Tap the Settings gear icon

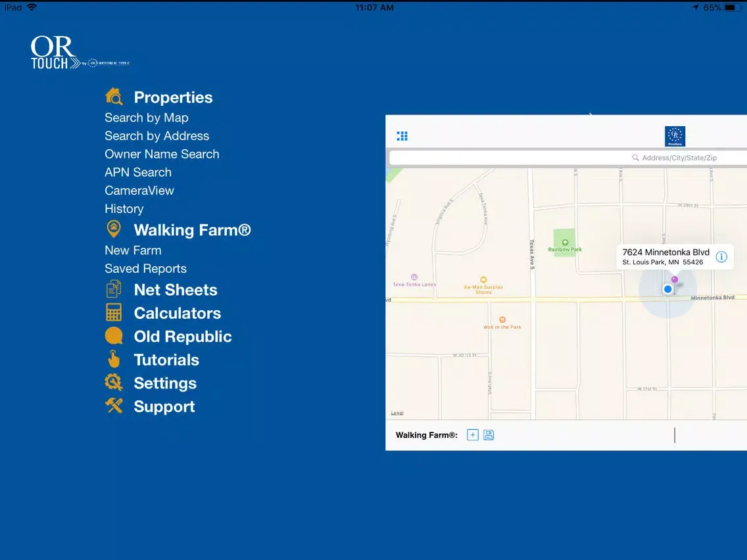pyautogui.click(x=114, y=383)
